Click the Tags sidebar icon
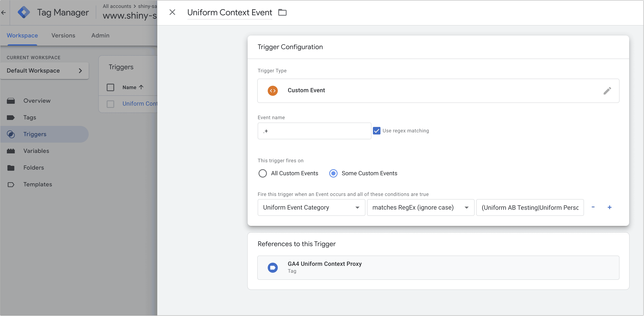This screenshot has width=644, height=316. (11, 118)
